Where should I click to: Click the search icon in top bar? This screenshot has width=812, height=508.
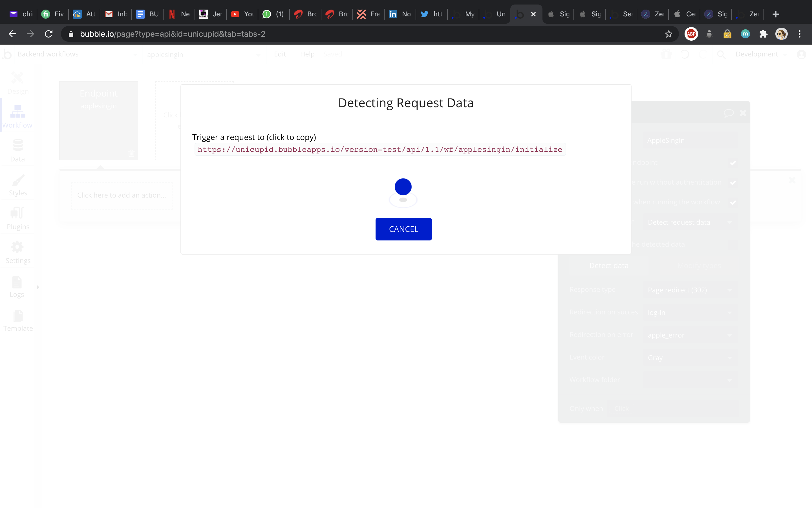click(721, 54)
